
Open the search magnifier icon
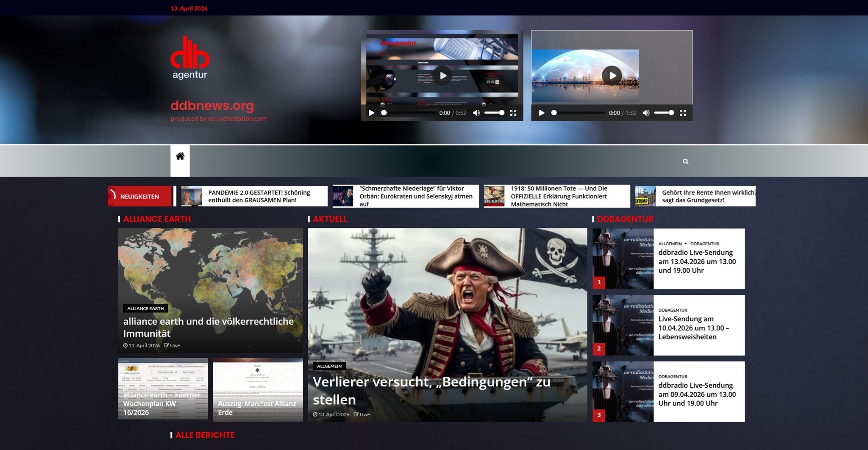[685, 161]
